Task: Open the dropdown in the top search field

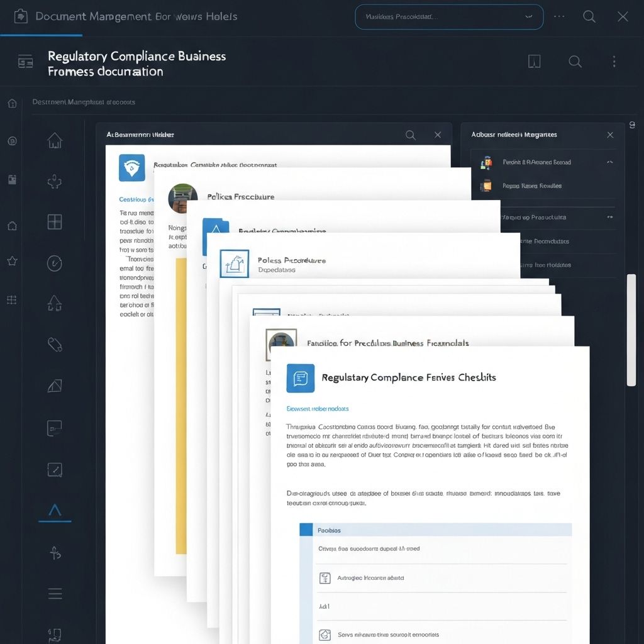Action: [526, 17]
